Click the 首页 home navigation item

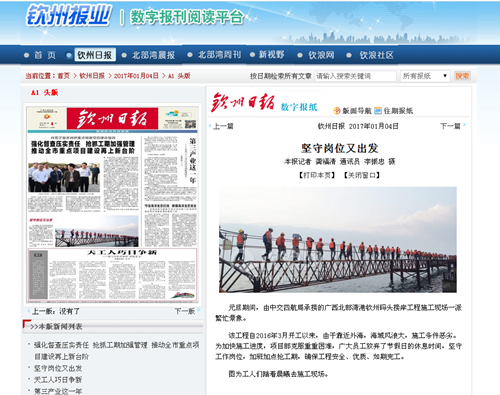45,55
